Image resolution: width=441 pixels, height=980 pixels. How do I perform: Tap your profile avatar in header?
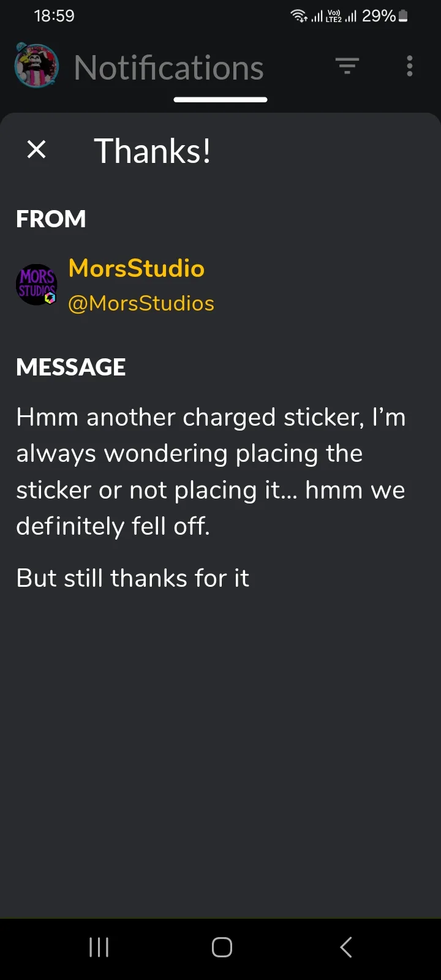(37, 66)
